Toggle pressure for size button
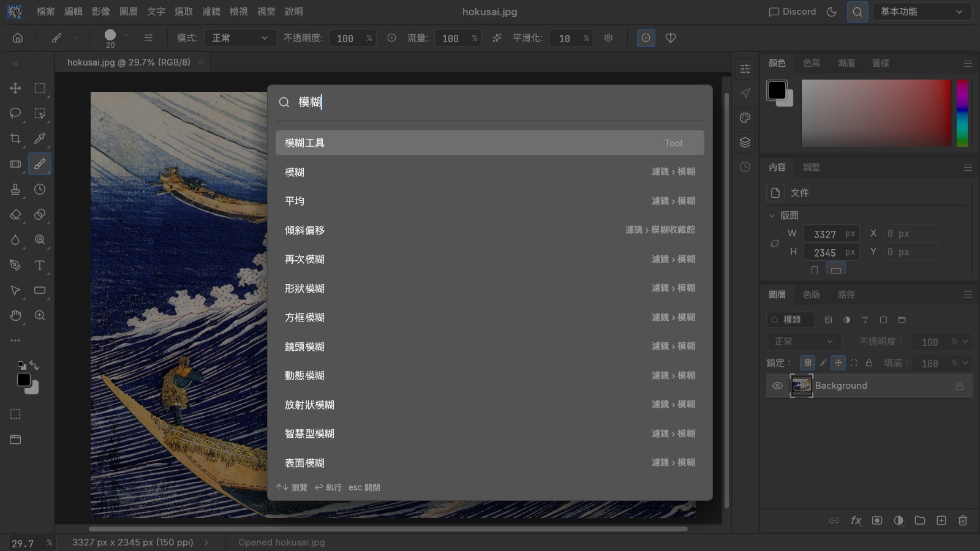 (646, 38)
